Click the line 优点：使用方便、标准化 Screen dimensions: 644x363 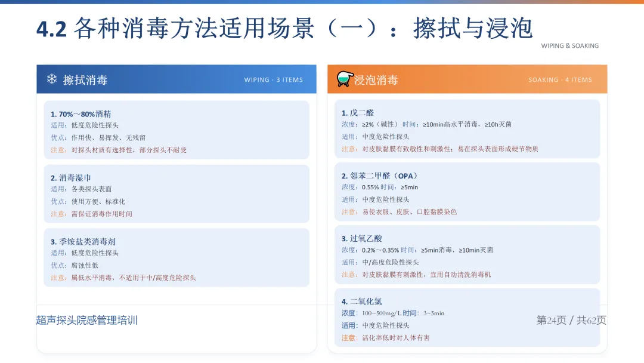pos(88,201)
